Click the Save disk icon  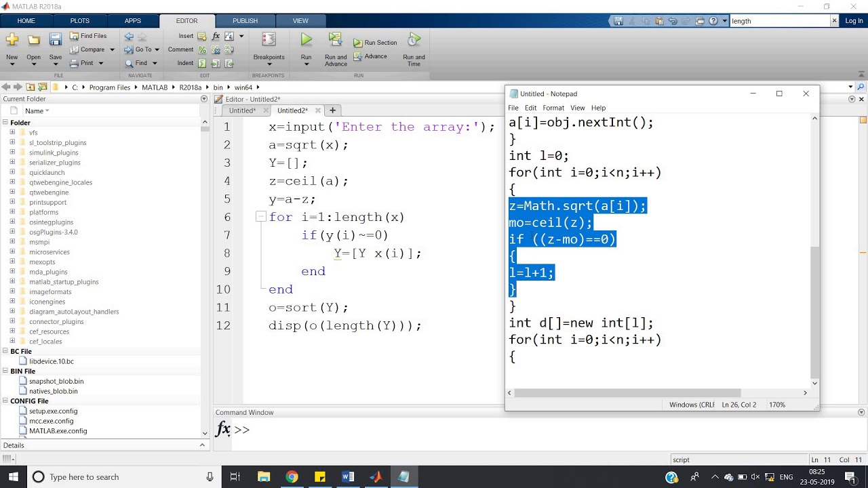pyautogui.click(x=56, y=41)
